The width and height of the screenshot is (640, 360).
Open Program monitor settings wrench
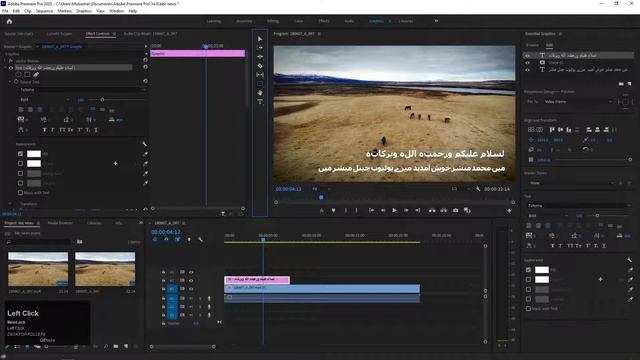pos(478,189)
